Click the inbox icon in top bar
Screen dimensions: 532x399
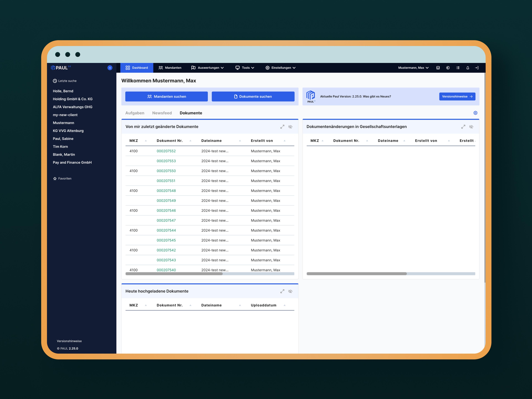point(438,68)
